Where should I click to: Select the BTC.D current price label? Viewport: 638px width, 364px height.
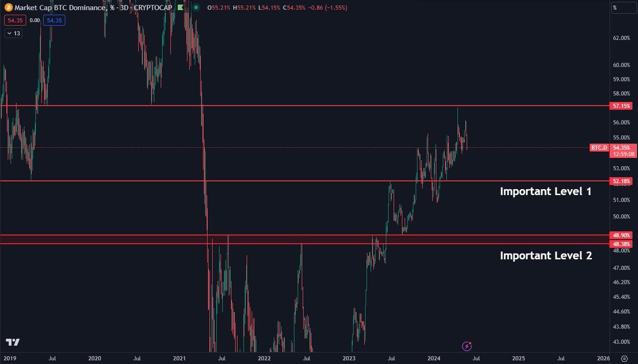599,147
